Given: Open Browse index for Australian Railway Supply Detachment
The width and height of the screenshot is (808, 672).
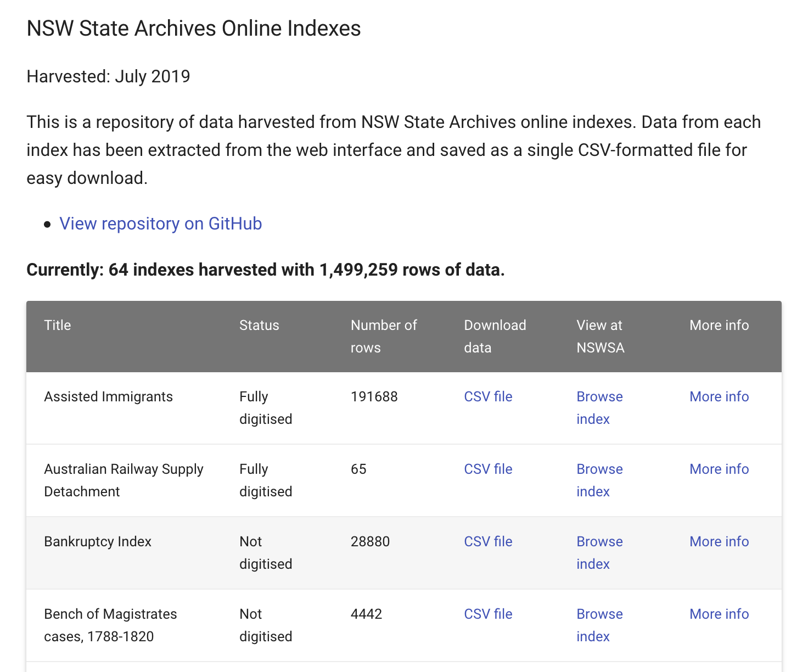Looking at the screenshot, I should 599,480.
